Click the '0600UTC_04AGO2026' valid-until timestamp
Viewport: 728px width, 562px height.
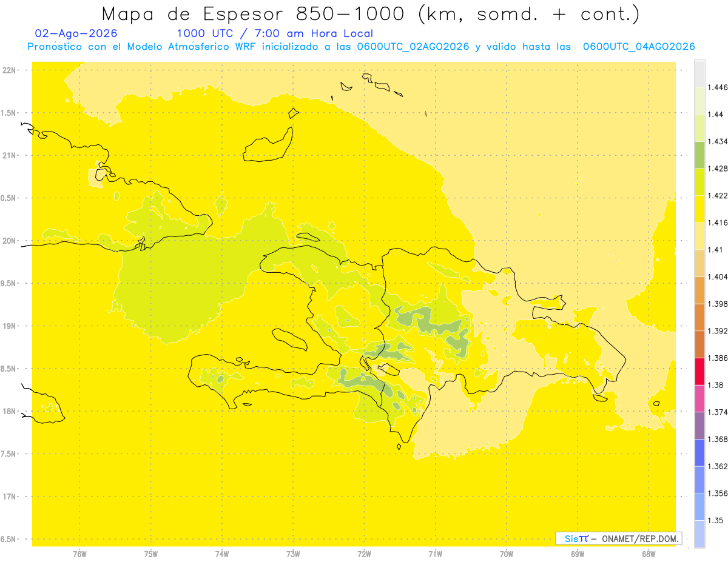click(x=639, y=47)
